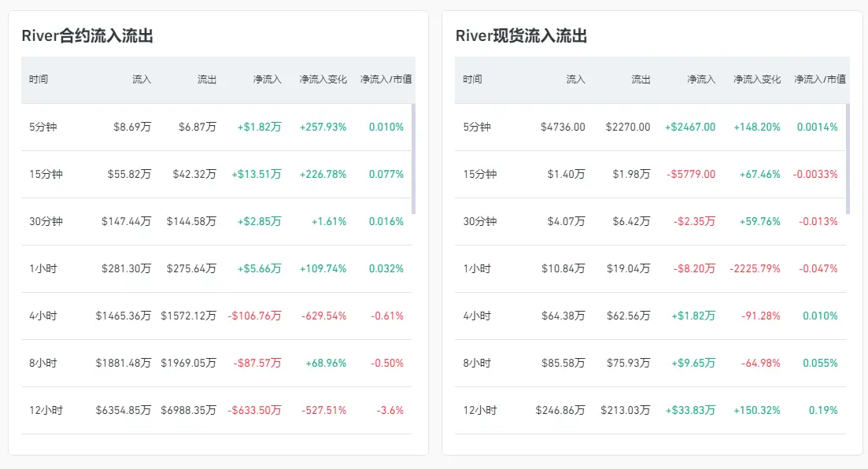Click the +$2.85万 net inflow value
Screen dimensions: 868x469
point(260,221)
